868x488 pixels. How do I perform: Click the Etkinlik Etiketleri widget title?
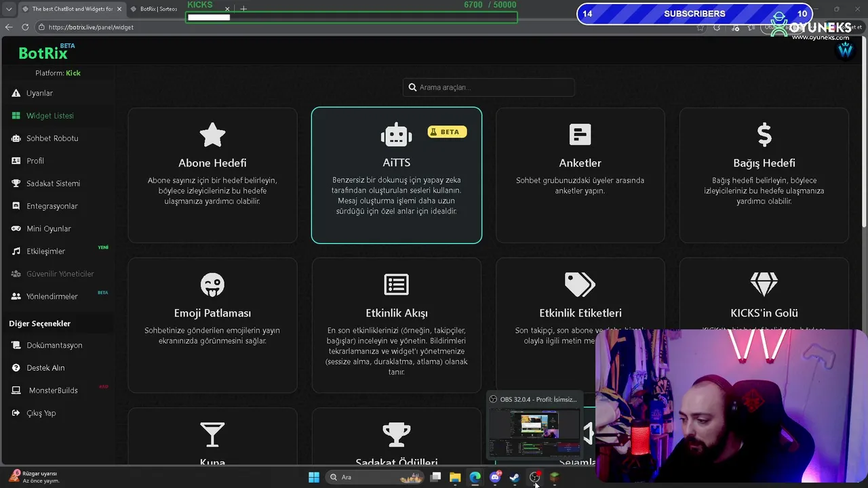click(x=580, y=313)
